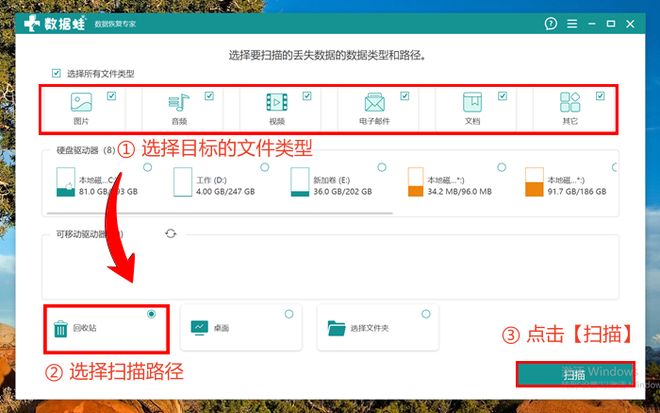Viewport: 660px width, 413px height.
Task: Uncheck the 图片 file type checkbox
Action: 111,96
